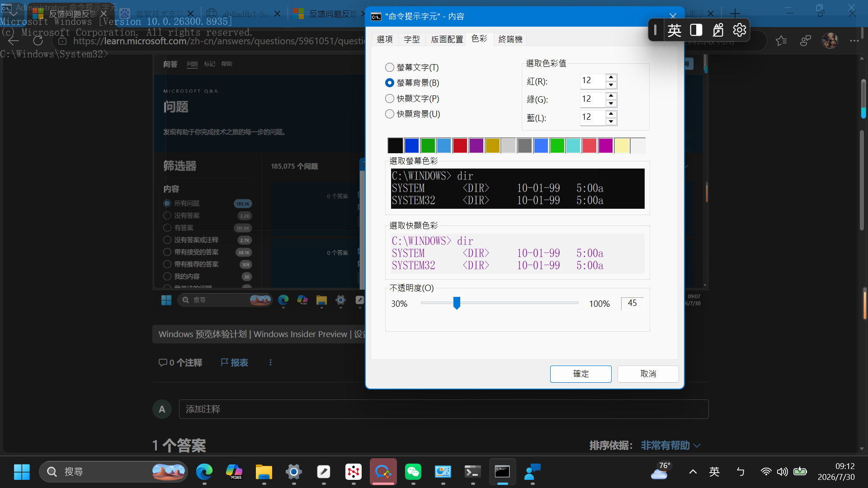Viewport: 868px width, 488px height.
Task: Open Settings gear from taskbar
Action: [x=294, y=472]
